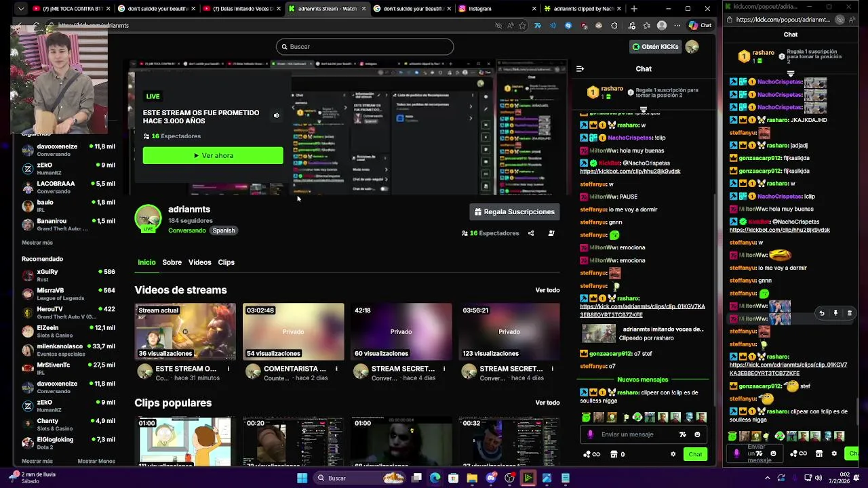Open Copilot Chat in the browser toolbar
The image size is (868, 488).
[700, 26]
